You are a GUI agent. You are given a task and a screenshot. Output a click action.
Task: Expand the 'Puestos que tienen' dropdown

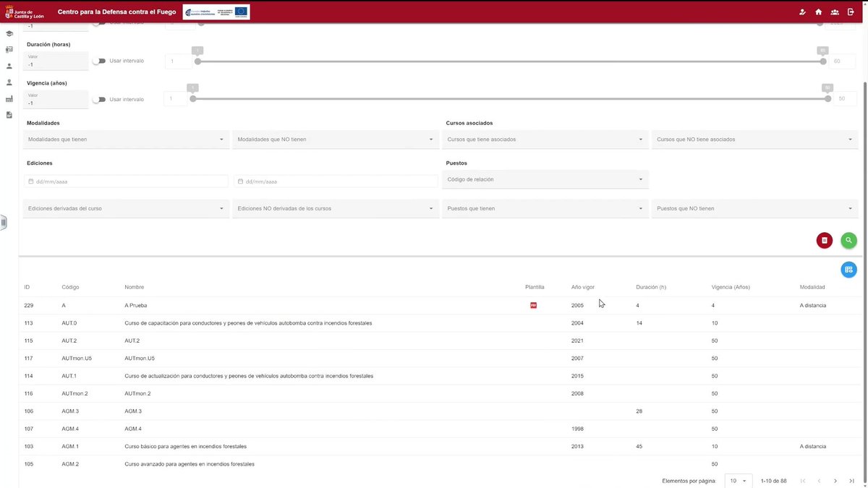pos(545,209)
